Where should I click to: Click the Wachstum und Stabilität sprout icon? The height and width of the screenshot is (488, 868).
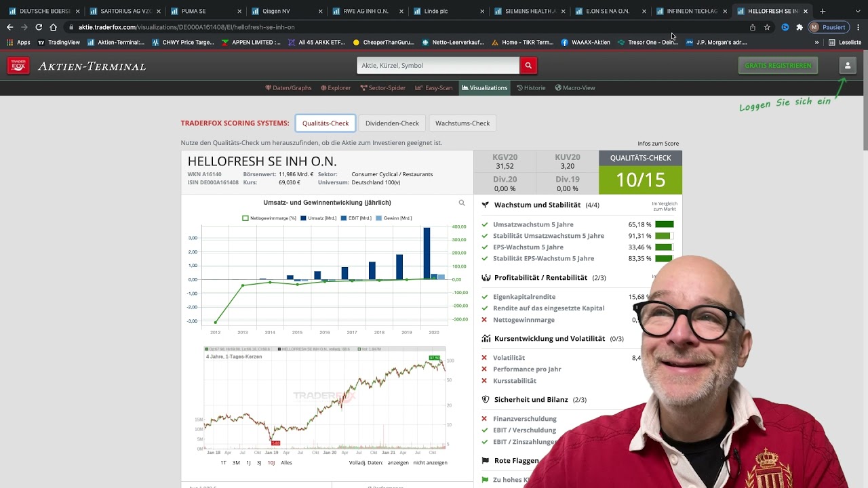click(486, 205)
